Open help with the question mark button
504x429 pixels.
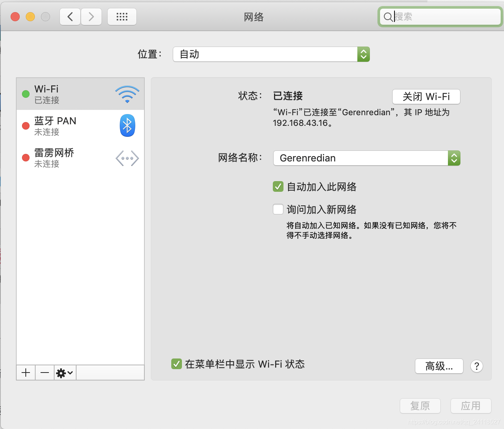[476, 366]
